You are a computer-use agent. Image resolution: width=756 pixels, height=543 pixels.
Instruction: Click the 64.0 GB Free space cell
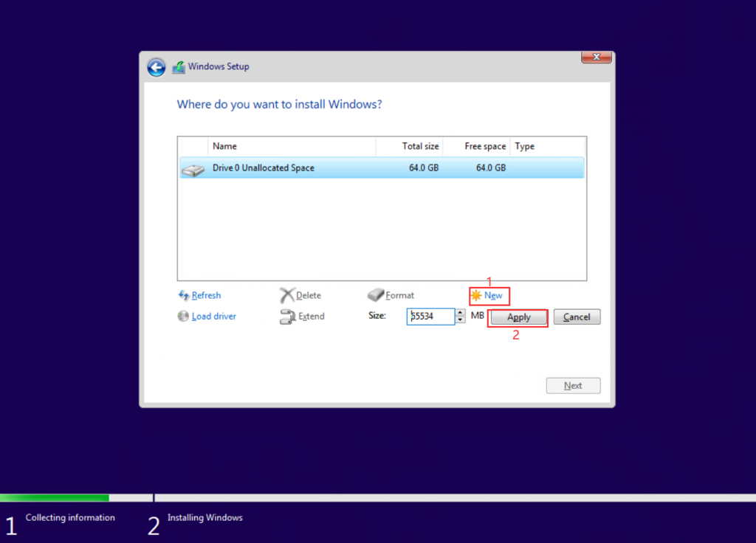tap(491, 167)
